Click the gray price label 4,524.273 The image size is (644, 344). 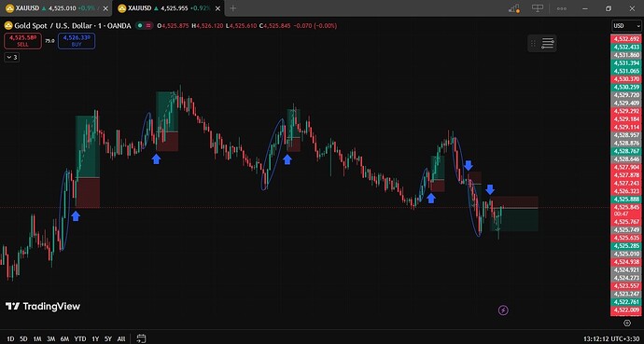(x=626, y=278)
